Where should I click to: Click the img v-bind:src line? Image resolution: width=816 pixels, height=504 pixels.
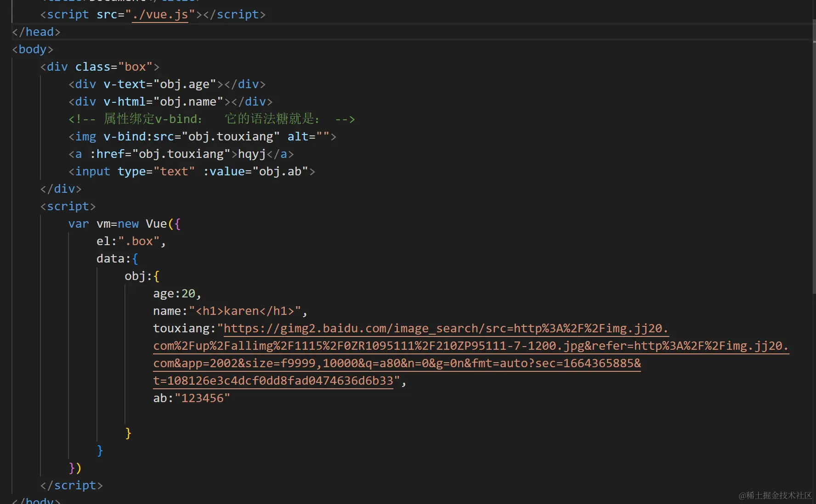tap(202, 137)
